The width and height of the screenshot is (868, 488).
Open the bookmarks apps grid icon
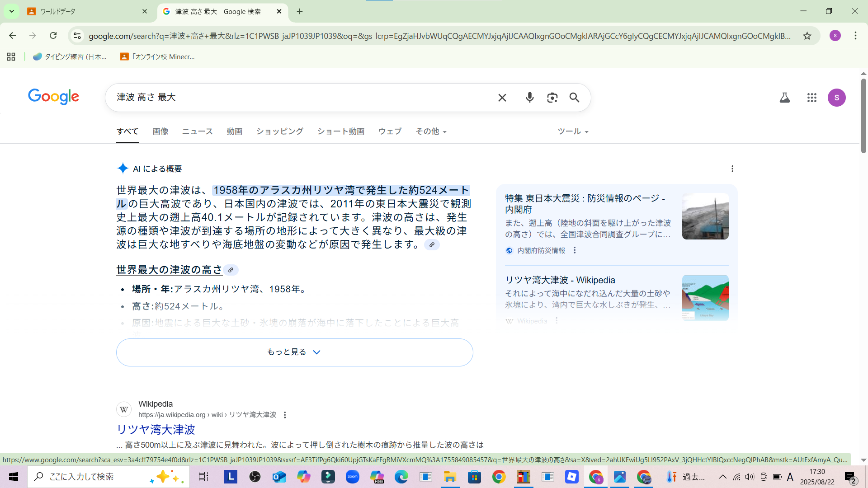[11, 56]
